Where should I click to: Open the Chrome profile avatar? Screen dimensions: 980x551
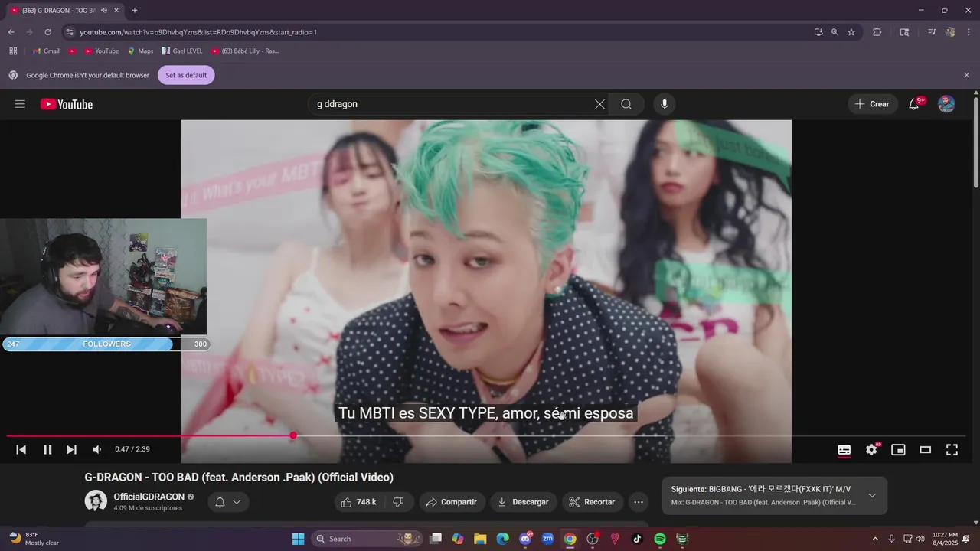point(950,32)
